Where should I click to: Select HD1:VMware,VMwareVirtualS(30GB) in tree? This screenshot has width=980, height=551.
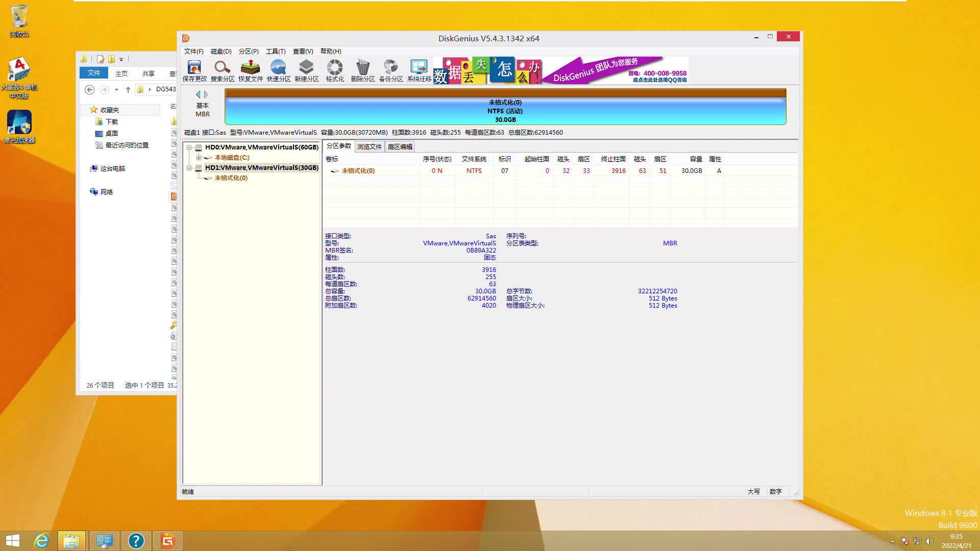261,168
